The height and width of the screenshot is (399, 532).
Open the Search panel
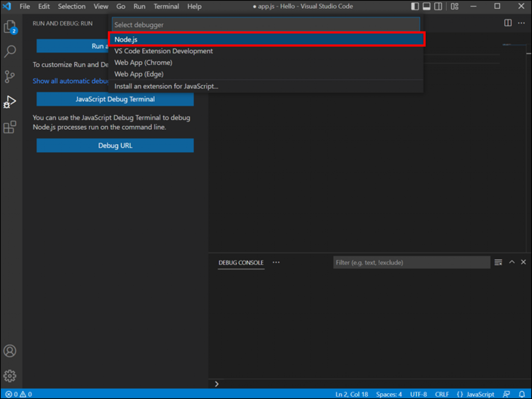10,51
